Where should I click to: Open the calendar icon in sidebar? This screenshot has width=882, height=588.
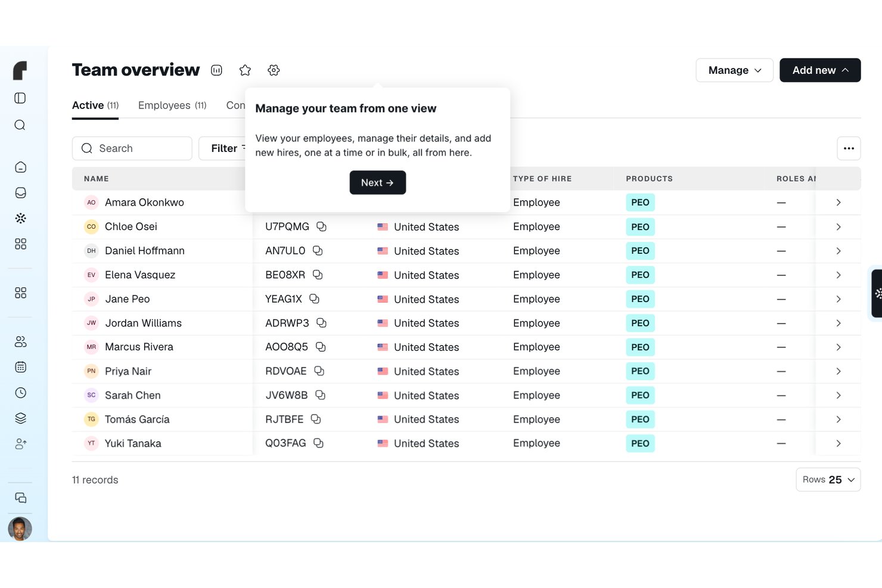pos(20,367)
